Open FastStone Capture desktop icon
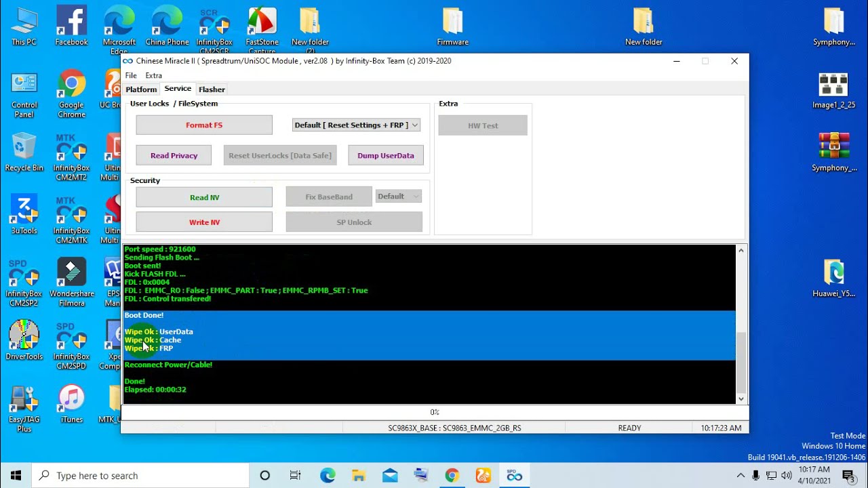The image size is (868, 488). [x=262, y=30]
